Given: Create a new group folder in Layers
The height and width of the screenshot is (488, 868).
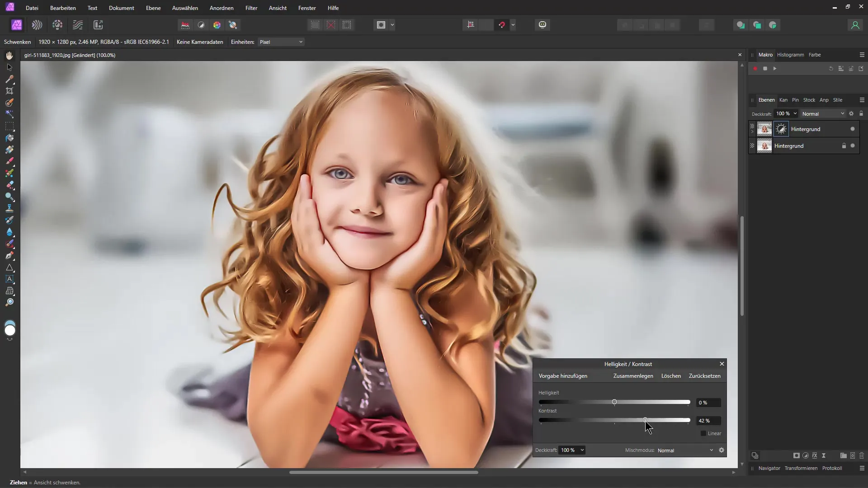Looking at the screenshot, I should pyautogui.click(x=844, y=455).
